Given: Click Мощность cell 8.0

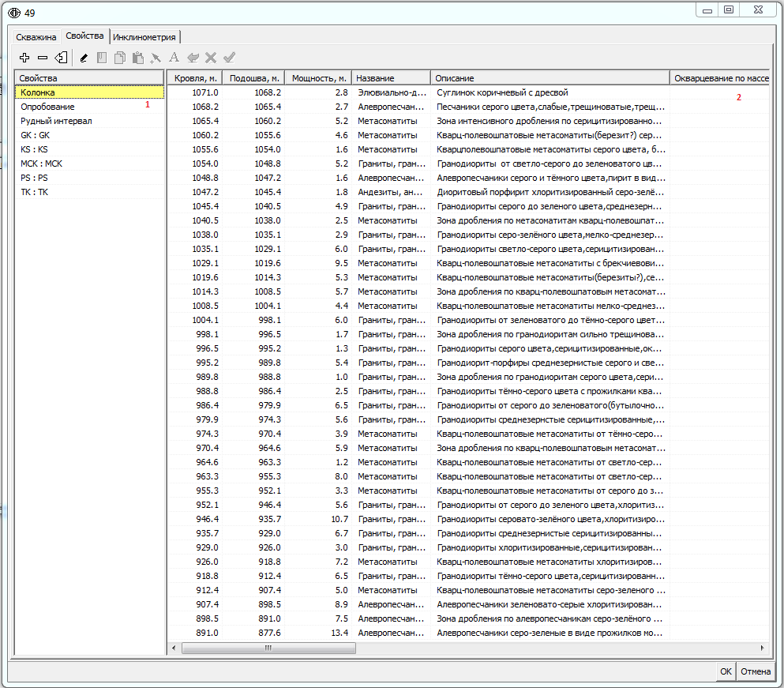Looking at the screenshot, I should [x=318, y=476].
